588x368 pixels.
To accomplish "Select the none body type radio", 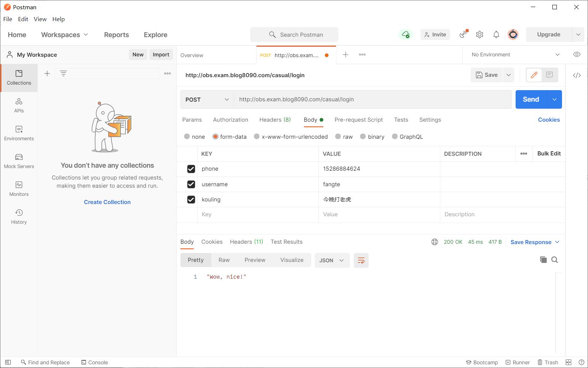I will click(187, 137).
